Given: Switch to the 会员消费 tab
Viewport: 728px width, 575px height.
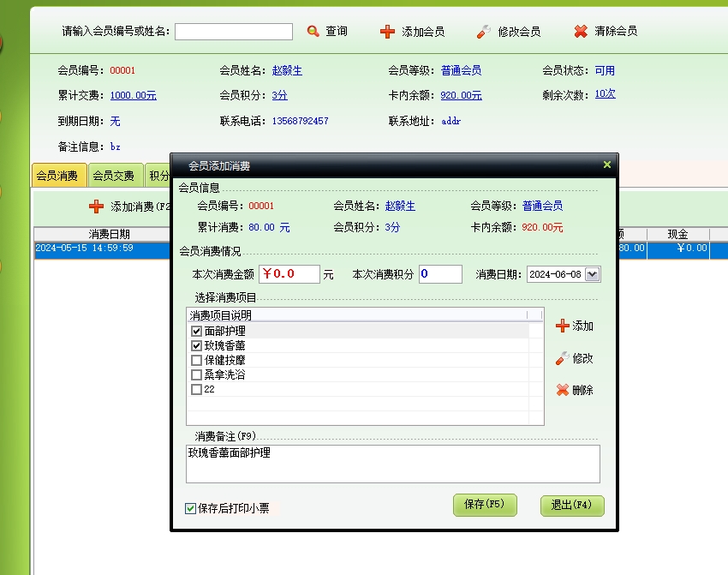Looking at the screenshot, I should (x=57, y=176).
